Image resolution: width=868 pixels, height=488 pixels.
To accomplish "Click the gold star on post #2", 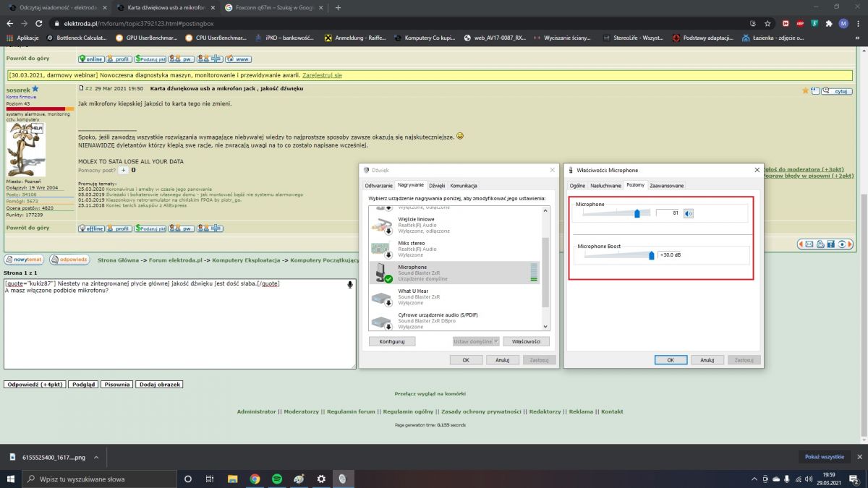I will [x=806, y=90].
